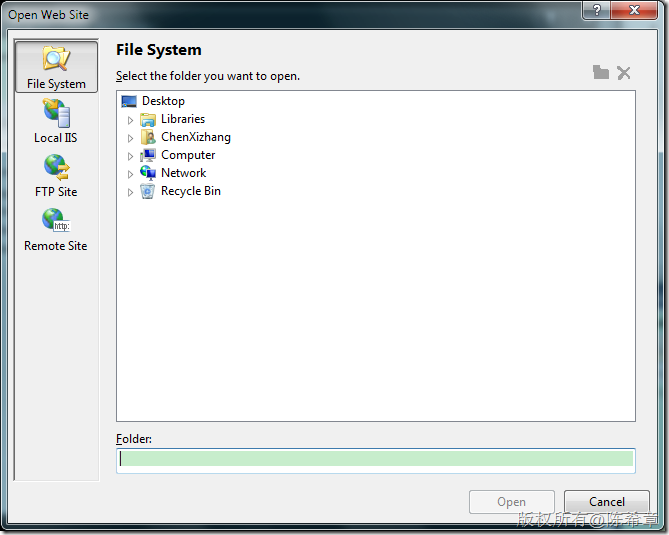
Task: Click the Recycle Bin icon
Action: pos(148,192)
